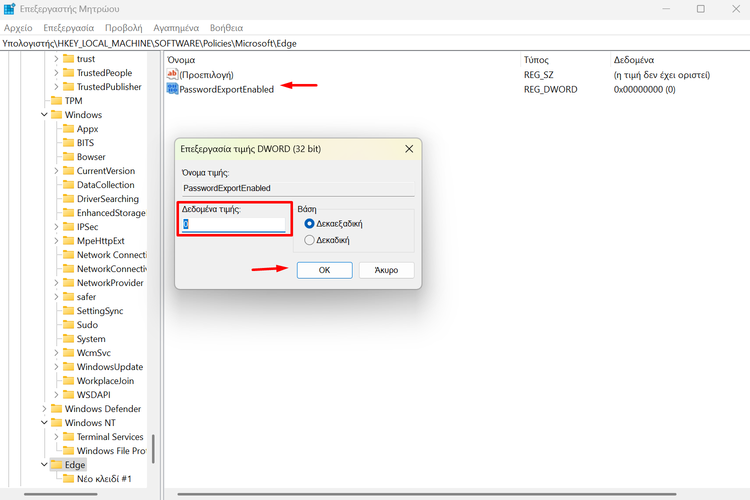Select the Sudo folder icon
Screen dimensions: 750x500
tap(68, 324)
